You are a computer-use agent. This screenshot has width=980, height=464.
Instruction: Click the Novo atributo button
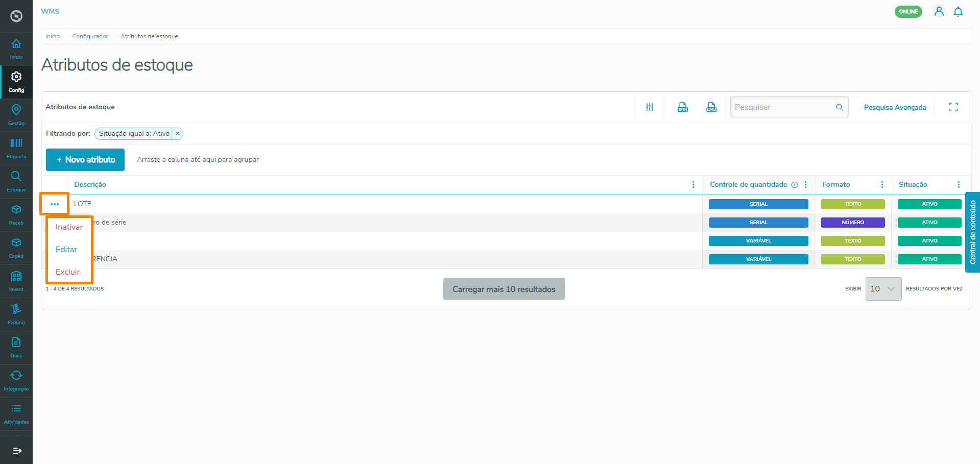85,160
